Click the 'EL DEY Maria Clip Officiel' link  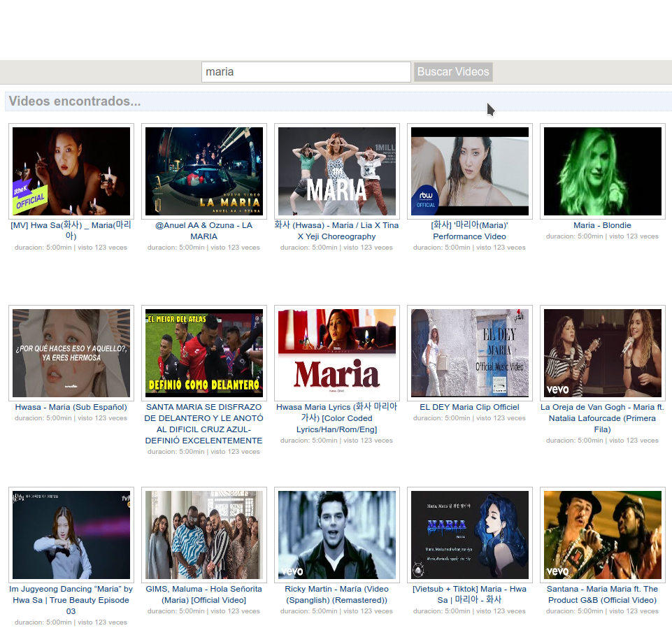click(470, 407)
